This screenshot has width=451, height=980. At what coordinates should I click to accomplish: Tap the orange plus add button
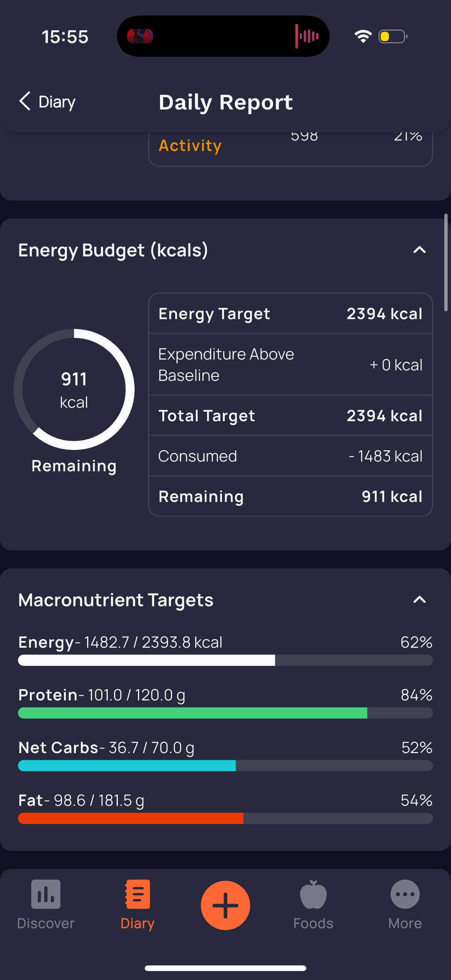point(225,905)
